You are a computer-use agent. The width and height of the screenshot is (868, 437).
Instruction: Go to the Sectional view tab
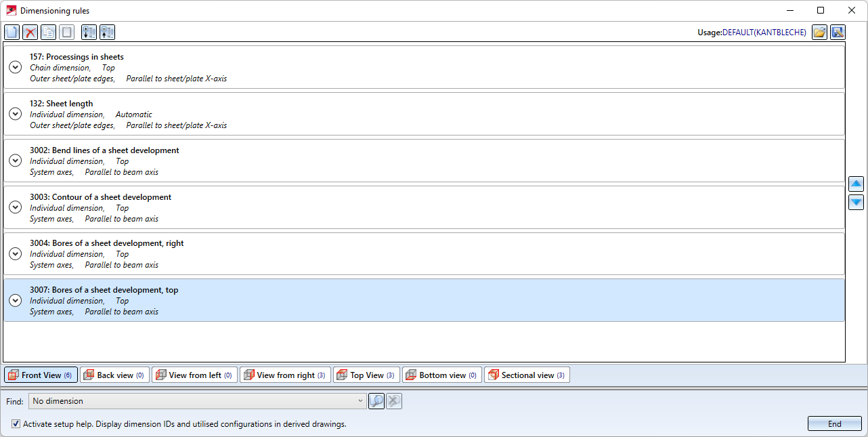[x=527, y=375]
